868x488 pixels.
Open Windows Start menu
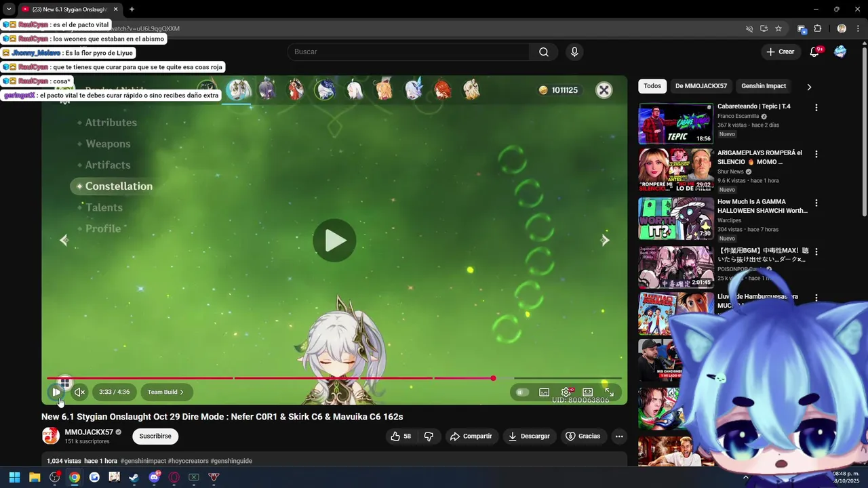[14, 477]
